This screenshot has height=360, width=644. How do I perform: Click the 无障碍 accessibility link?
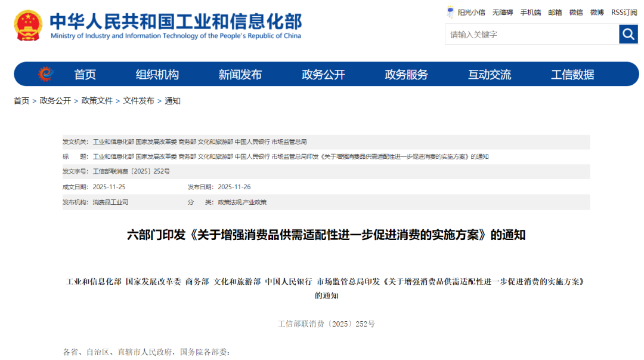click(503, 13)
